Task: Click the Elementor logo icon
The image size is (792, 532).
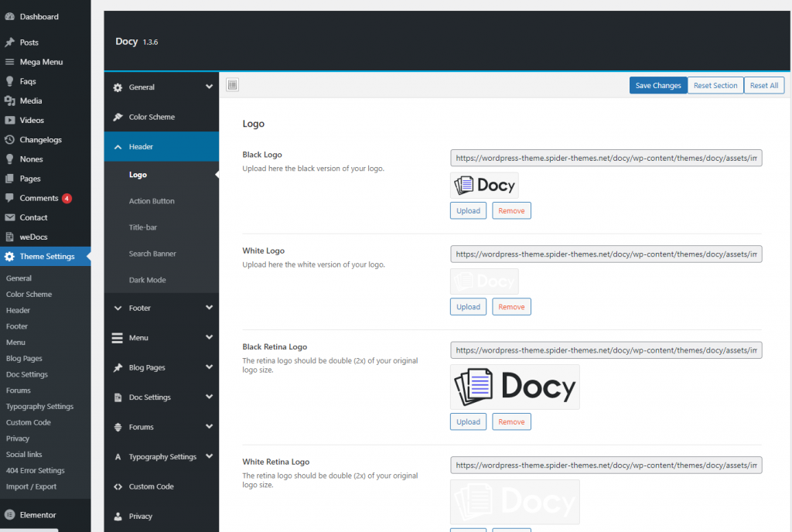Action: 9,514
